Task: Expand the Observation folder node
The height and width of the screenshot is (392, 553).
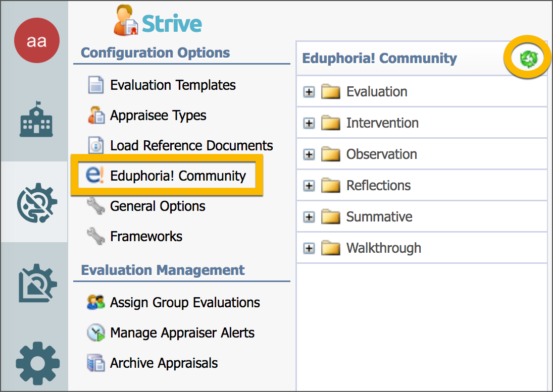Action: (x=309, y=154)
